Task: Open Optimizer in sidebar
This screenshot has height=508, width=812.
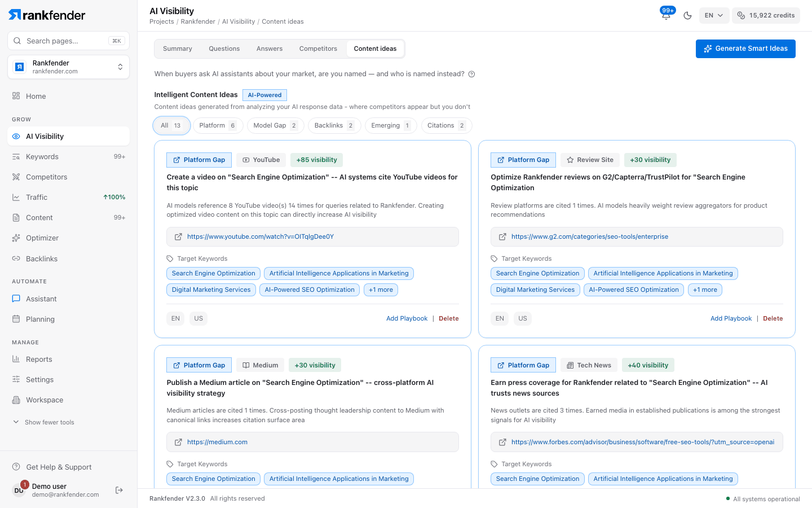Action: coord(68,238)
